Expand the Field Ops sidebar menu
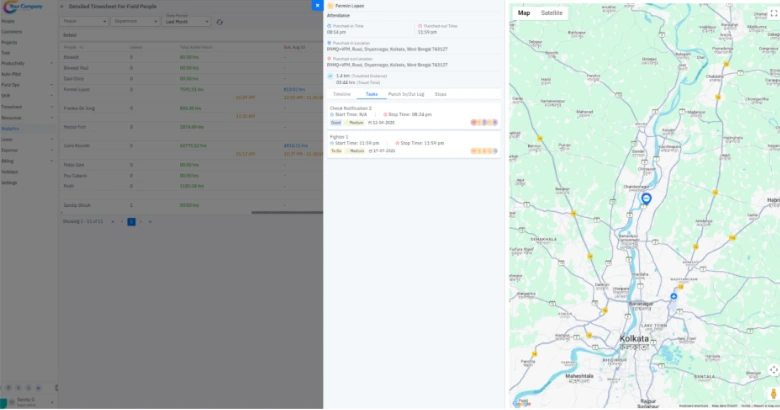The image size is (780, 410). click(x=50, y=84)
